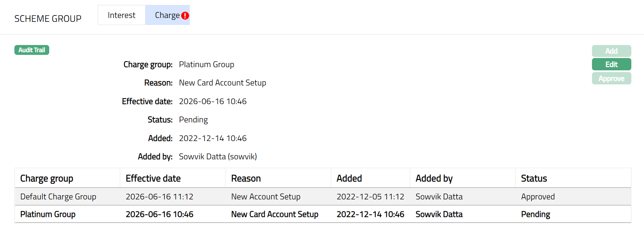
Task: Click the Approve button
Action: 611,78
